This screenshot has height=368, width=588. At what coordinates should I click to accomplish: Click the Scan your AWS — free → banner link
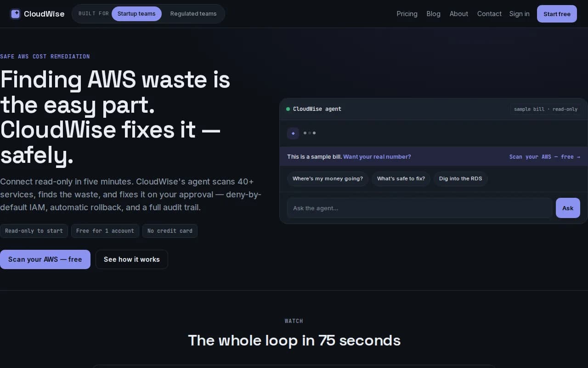(545, 157)
